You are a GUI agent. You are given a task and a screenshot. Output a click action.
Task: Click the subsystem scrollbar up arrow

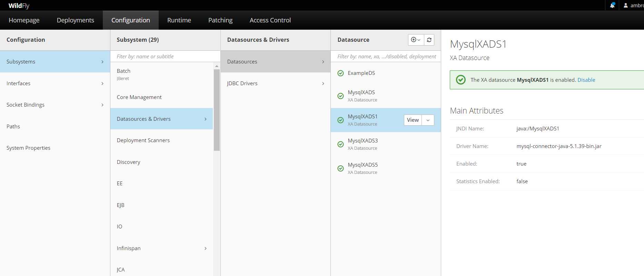pos(217,66)
